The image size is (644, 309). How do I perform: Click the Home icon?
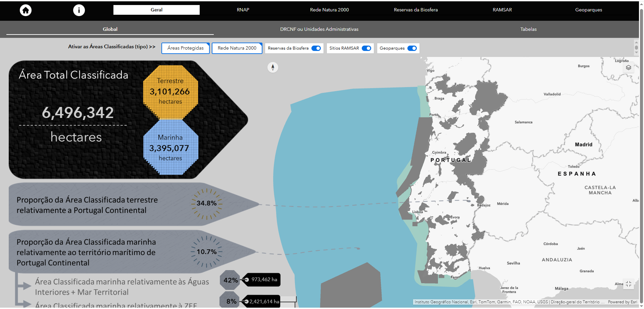click(26, 10)
